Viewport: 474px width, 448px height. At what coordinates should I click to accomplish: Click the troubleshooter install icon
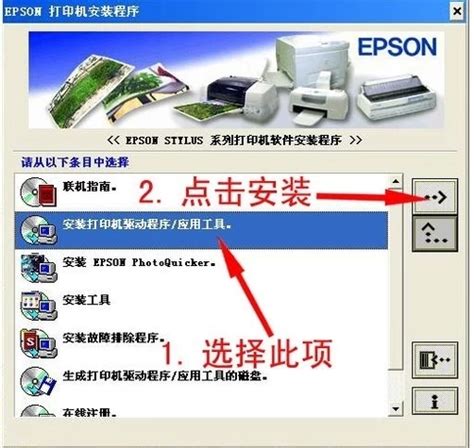click(x=38, y=343)
